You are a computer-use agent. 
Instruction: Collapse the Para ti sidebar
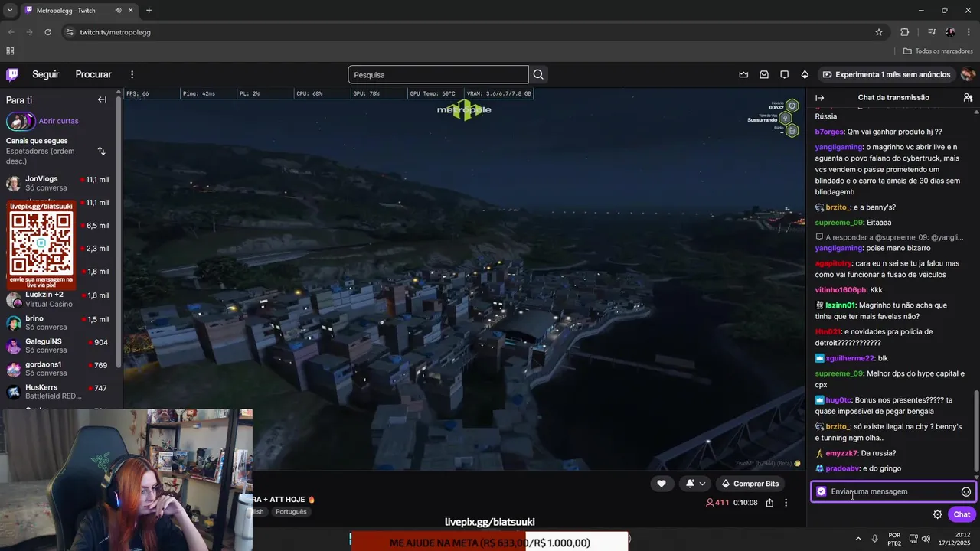coord(102,99)
